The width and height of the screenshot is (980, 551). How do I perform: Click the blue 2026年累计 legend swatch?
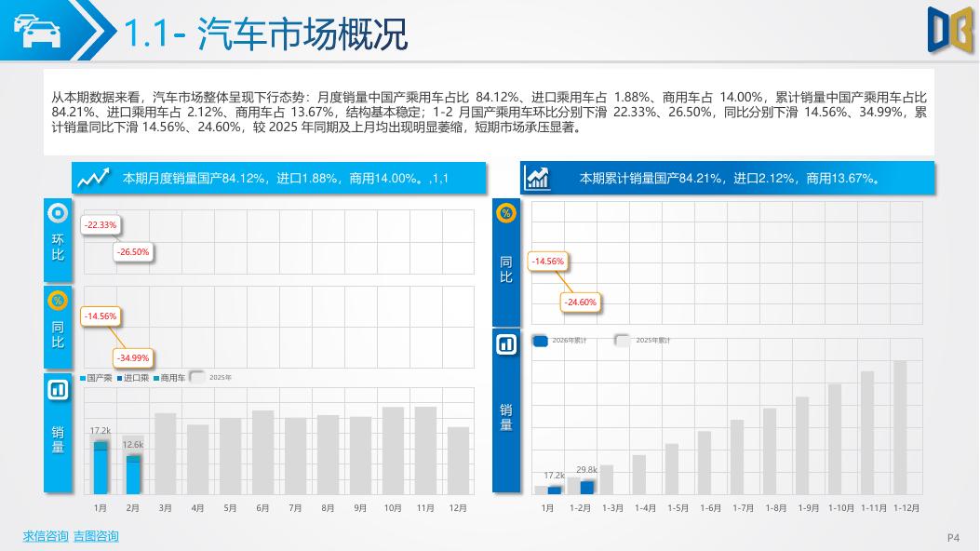tap(540, 341)
